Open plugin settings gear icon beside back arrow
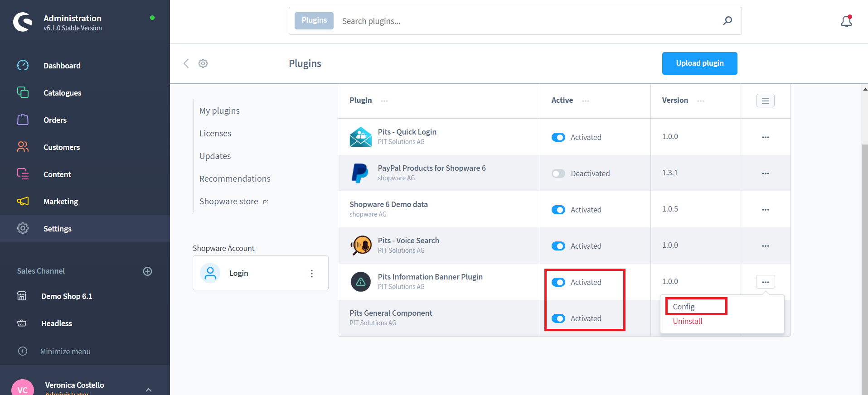 click(203, 63)
